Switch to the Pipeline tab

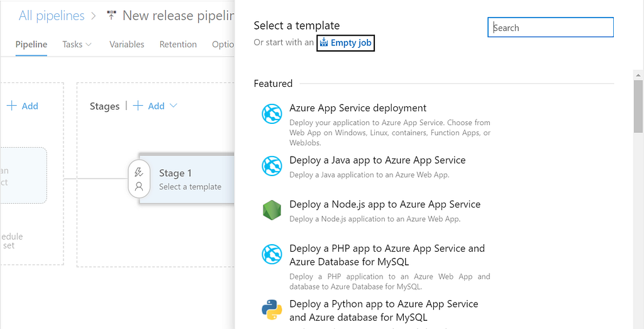pyautogui.click(x=31, y=45)
